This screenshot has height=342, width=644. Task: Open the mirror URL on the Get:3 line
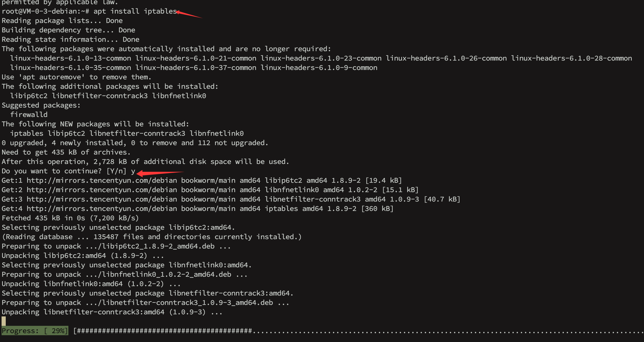coord(102,199)
